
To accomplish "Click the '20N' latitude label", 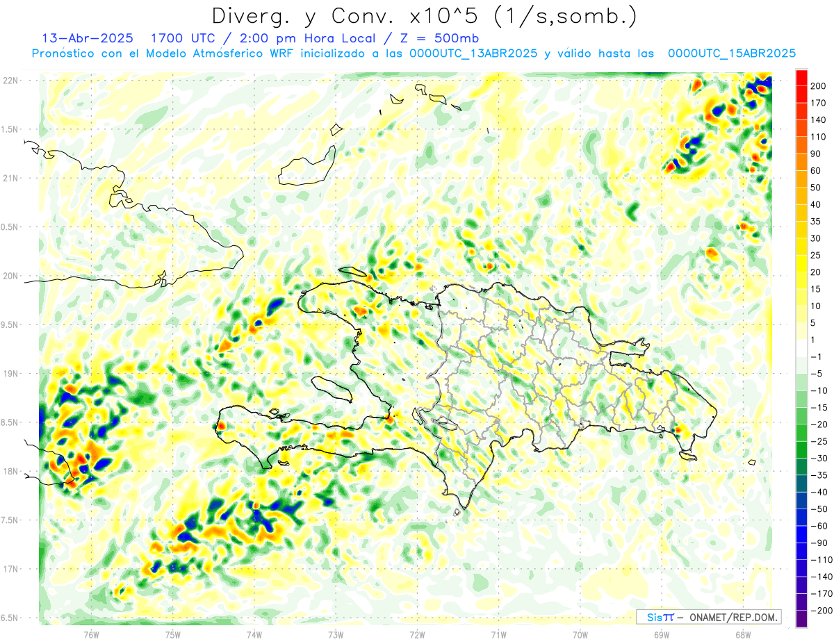I will tap(10, 276).
